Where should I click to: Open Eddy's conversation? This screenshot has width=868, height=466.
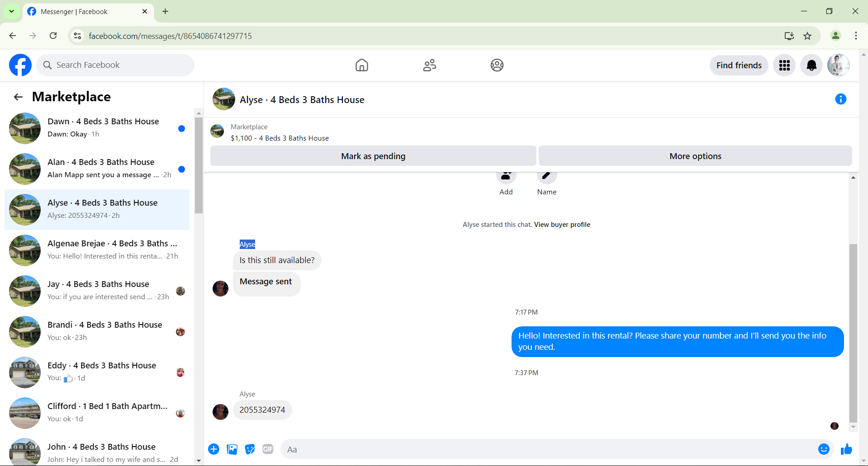97,372
